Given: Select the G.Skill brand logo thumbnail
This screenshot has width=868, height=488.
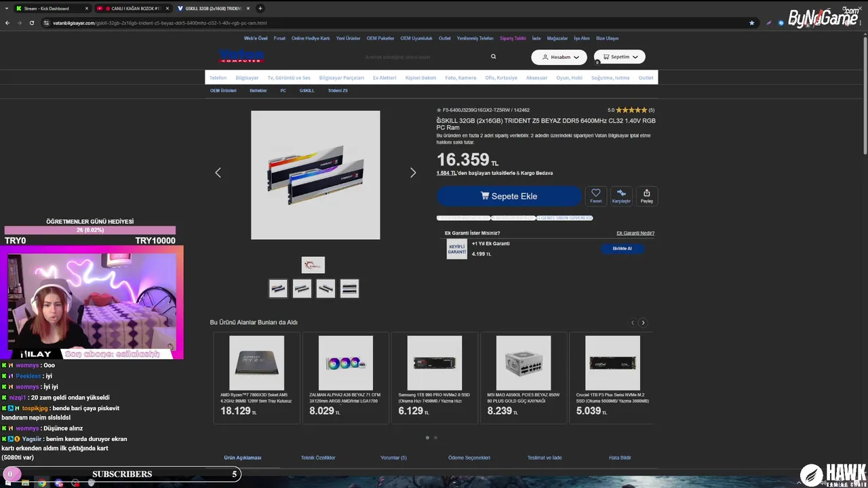Looking at the screenshot, I should pyautogui.click(x=313, y=265).
